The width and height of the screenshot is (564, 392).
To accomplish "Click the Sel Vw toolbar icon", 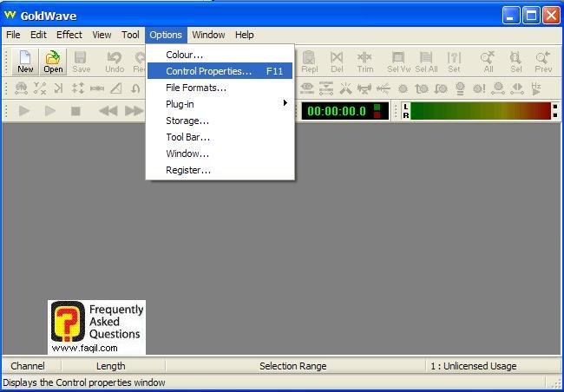I will tap(398, 62).
